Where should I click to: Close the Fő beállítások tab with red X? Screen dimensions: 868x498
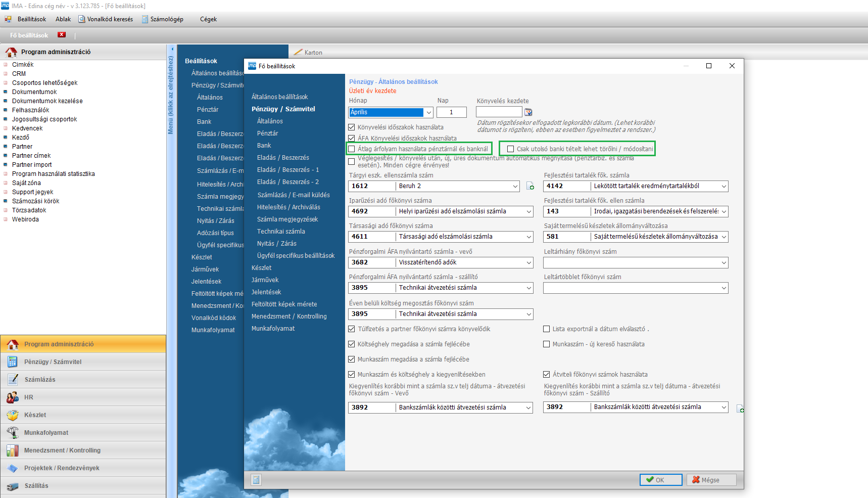(62, 35)
